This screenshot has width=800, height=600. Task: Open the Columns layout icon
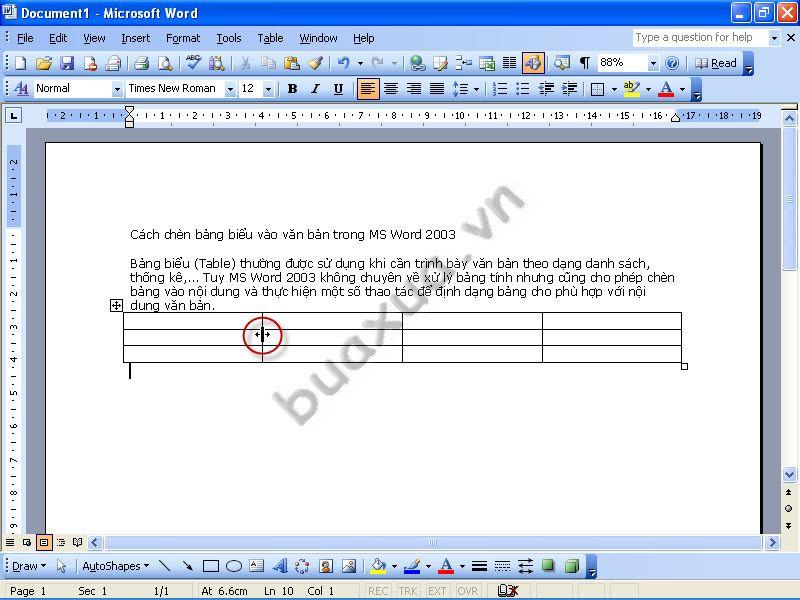[x=509, y=63]
